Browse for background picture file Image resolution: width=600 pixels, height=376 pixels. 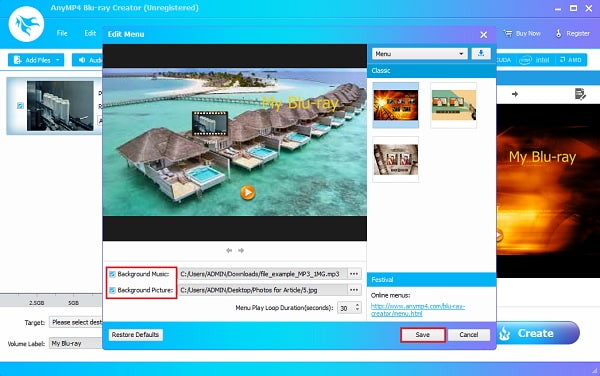pos(354,290)
